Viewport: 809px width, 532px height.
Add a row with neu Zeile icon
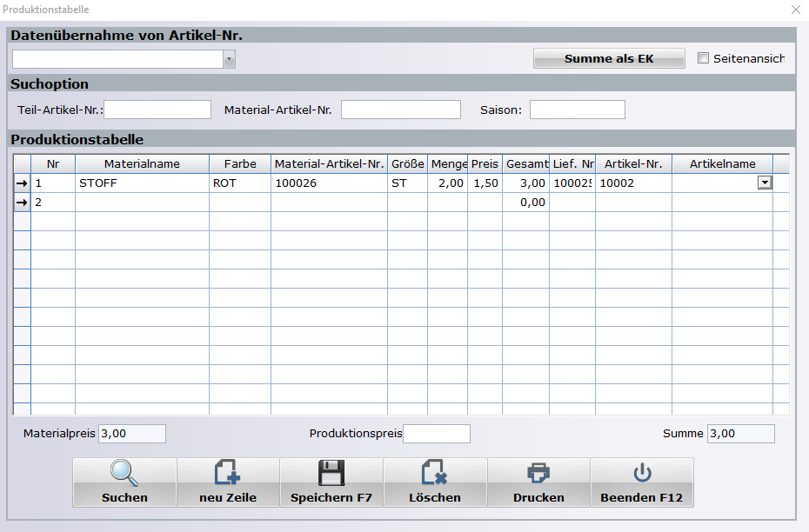228,474
